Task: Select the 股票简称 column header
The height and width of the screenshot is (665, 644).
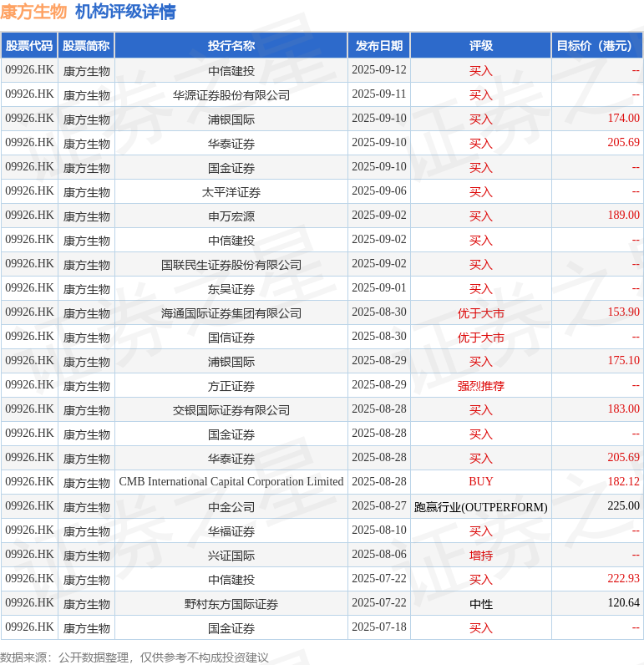Action: (86, 46)
